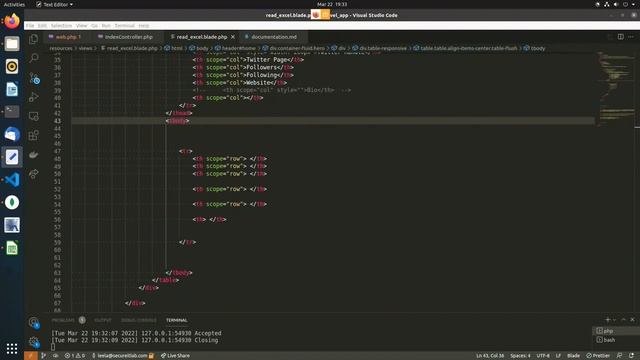Open the Run and Debug view

tap(33, 97)
